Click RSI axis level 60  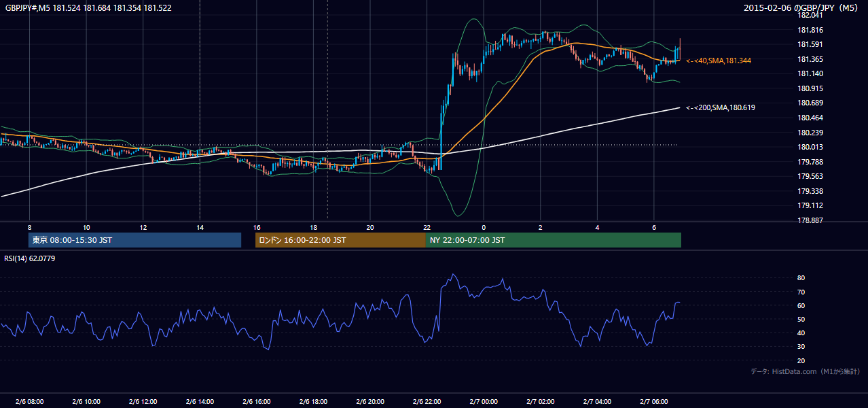[x=801, y=305]
